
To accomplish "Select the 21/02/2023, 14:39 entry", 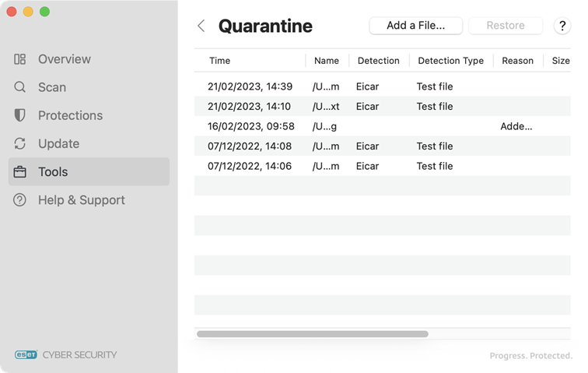I will click(x=383, y=86).
